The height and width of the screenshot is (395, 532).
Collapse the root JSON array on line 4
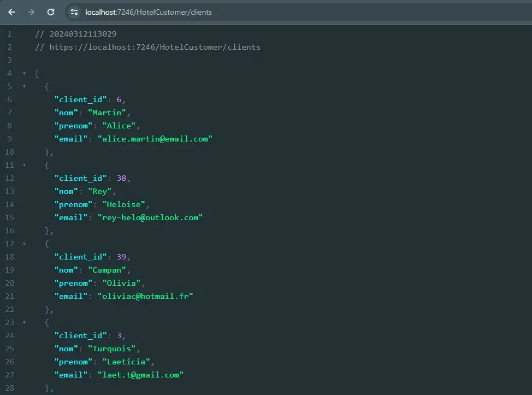click(24, 73)
